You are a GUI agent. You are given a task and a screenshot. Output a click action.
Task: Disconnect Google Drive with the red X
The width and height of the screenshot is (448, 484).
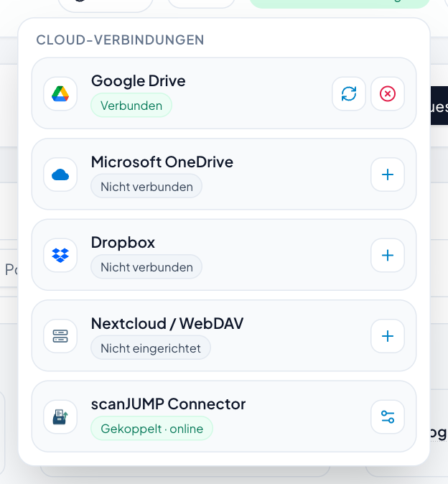(388, 93)
